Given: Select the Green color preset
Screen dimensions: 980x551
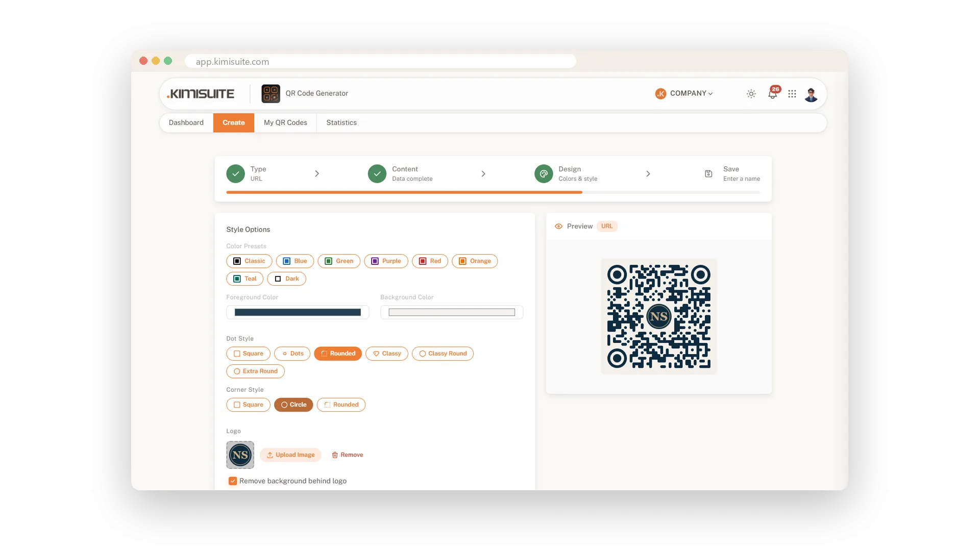Looking at the screenshot, I should click(x=339, y=261).
